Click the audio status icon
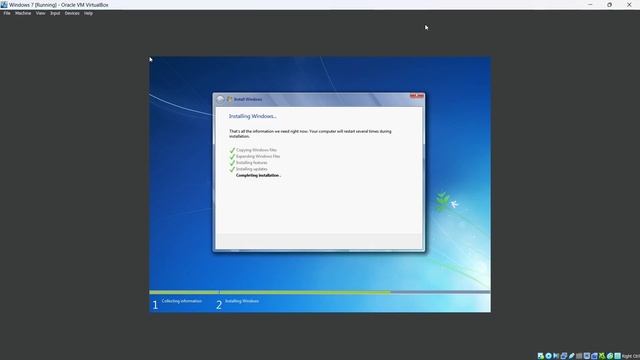 (556, 356)
